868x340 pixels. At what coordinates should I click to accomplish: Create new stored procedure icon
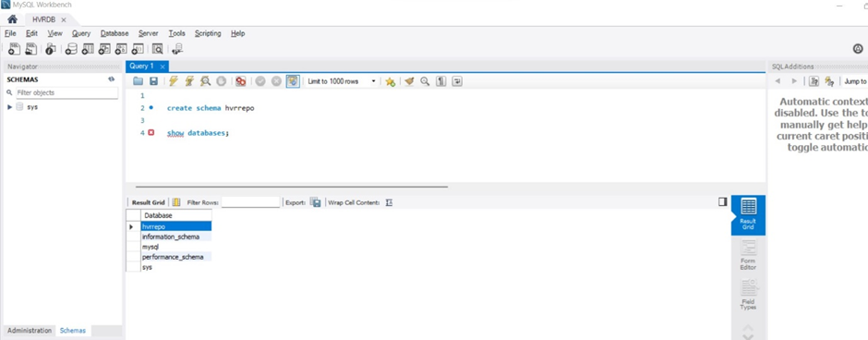[x=121, y=49]
